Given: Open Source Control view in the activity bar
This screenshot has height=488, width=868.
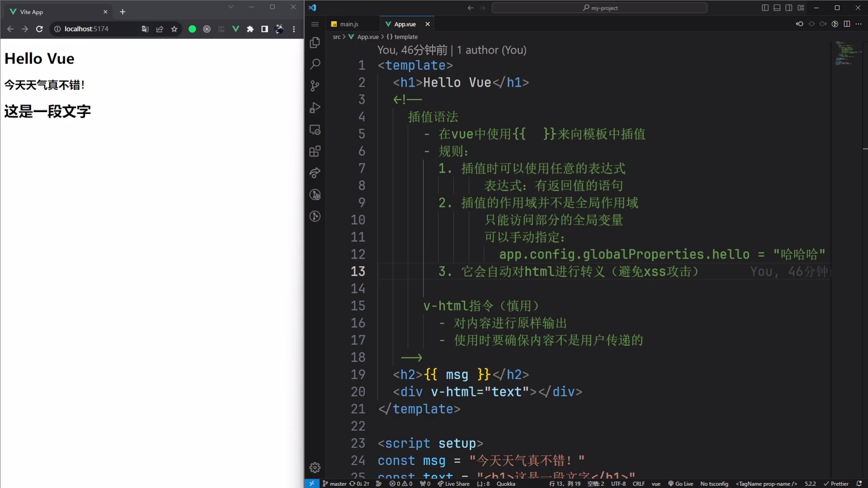Looking at the screenshot, I should (315, 86).
